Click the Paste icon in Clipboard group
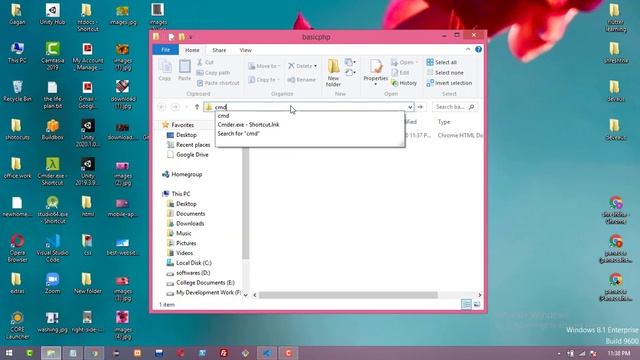Viewport: 640px width, 360px height. tap(184, 70)
